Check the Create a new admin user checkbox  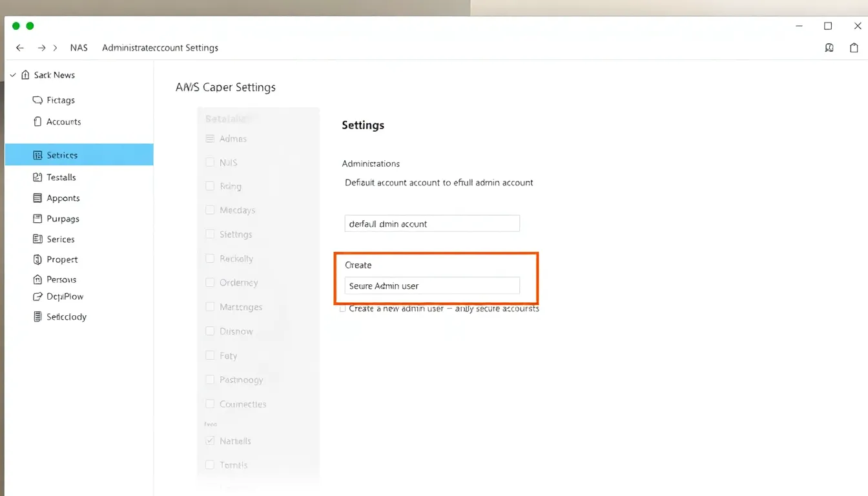[x=343, y=309]
